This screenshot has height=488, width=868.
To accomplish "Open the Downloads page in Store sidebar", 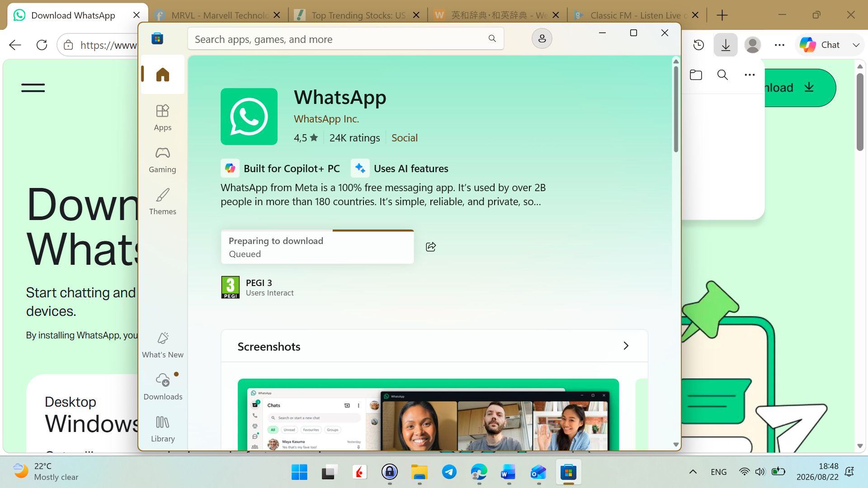I will tap(162, 387).
